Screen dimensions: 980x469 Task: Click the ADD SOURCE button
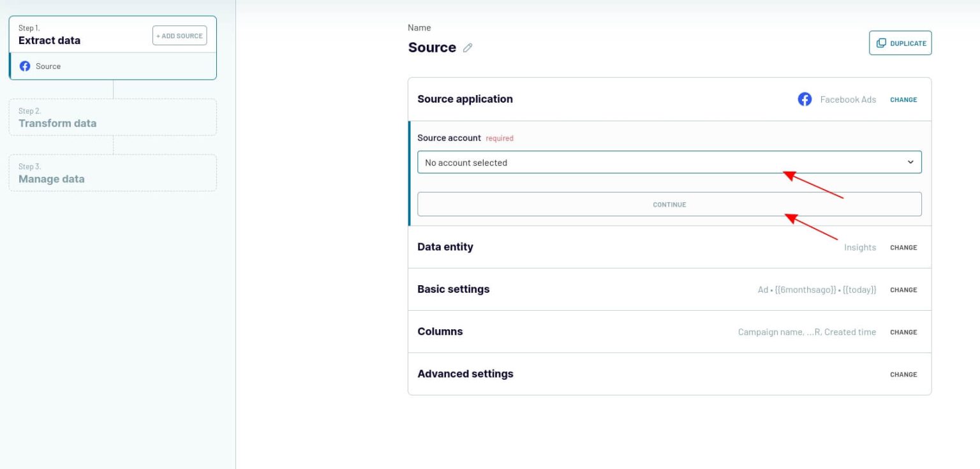(x=179, y=35)
